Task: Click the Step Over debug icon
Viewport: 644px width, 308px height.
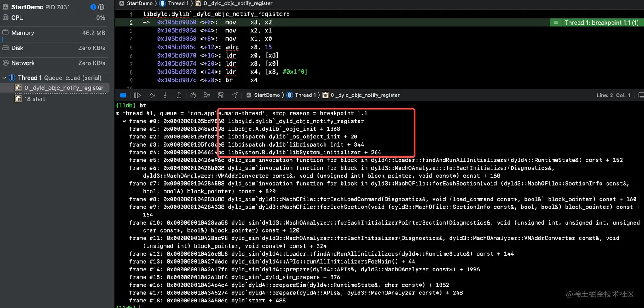Action: click(151, 95)
